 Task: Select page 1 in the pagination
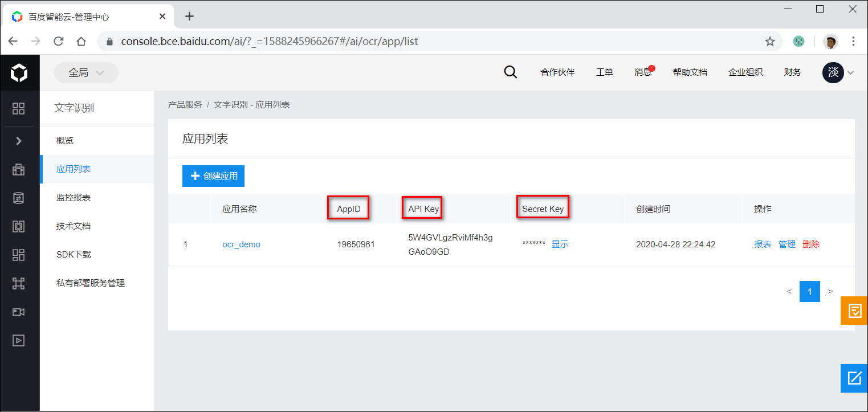810,292
